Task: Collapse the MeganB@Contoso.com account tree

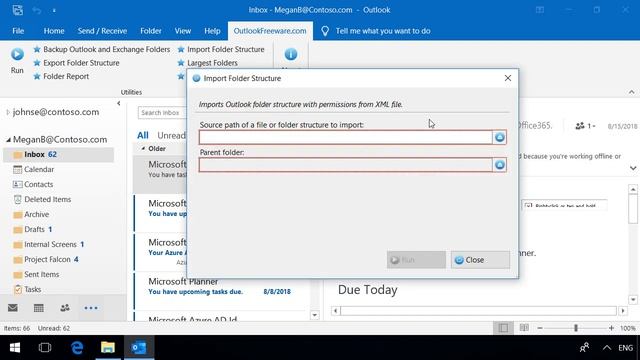Action: pyautogui.click(x=8, y=140)
